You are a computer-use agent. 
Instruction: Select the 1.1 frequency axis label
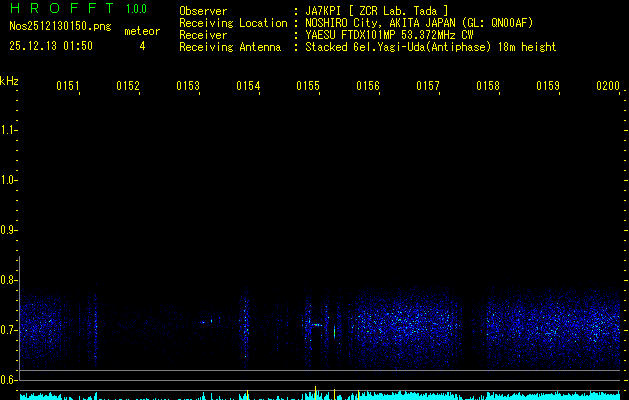tap(9, 129)
